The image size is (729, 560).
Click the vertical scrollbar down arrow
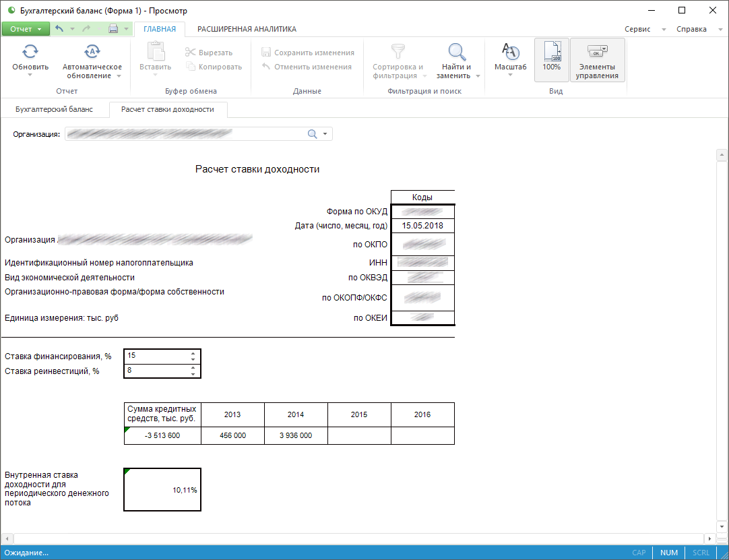[x=720, y=526]
